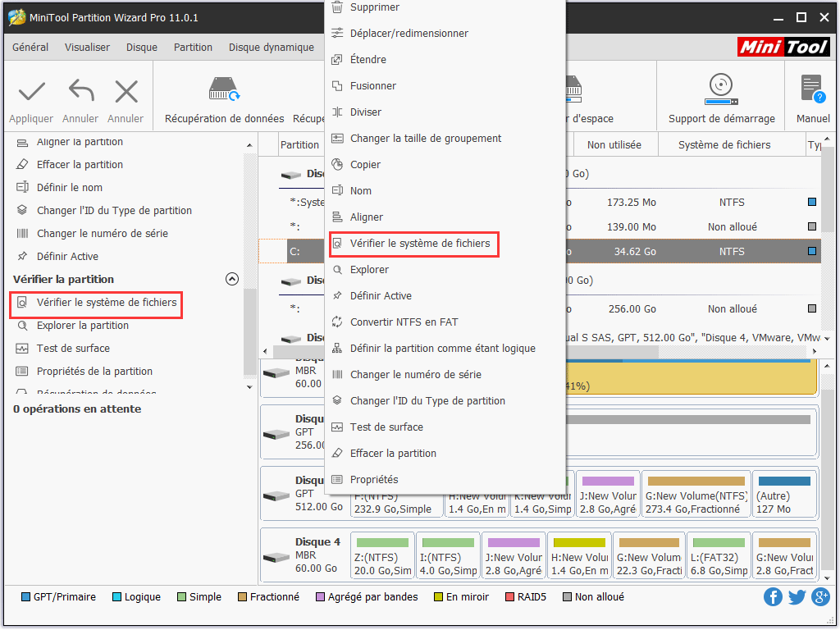This screenshot has width=840, height=630.
Task: Click the X discard Annuler icon
Action: (x=126, y=92)
